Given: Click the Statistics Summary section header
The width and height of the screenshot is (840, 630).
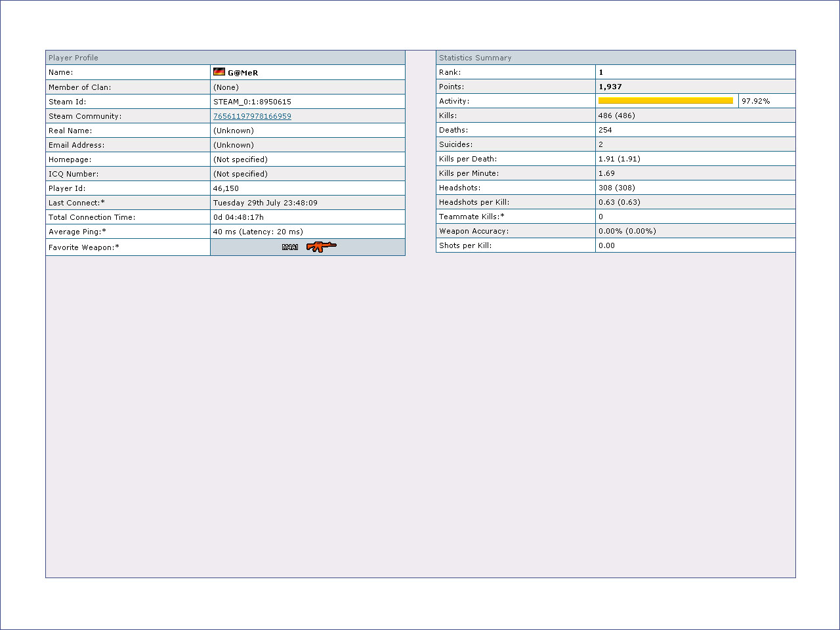Looking at the screenshot, I should pyautogui.click(x=475, y=58).
